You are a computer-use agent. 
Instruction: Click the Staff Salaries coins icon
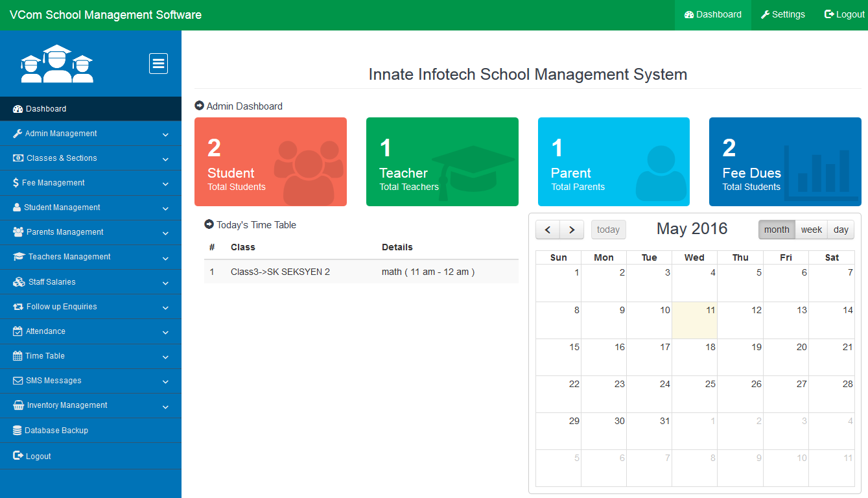click(x=19, y=282)
